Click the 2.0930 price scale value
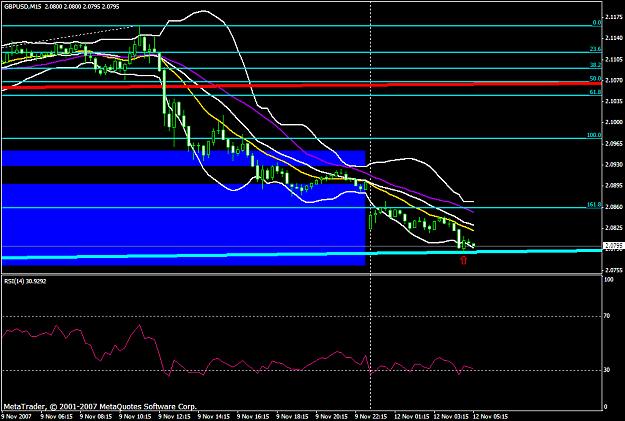 coord(614,164)
